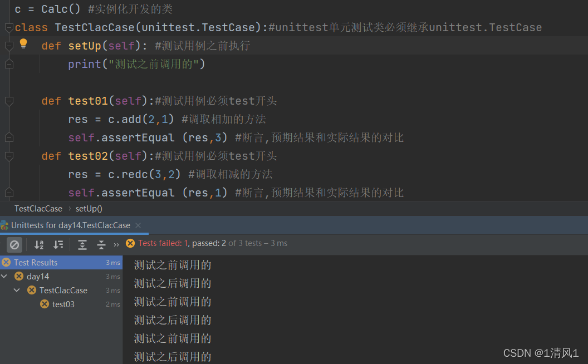Screen dimensions: 588x364
Task: Show more toolbar actions chevron
Action: click(116, 245)
